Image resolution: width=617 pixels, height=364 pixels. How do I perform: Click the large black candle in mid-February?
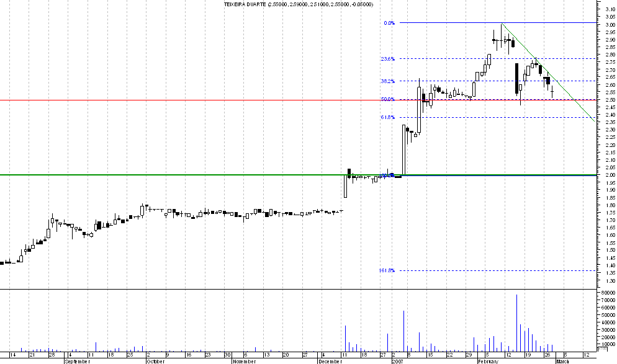(x=516, y=79)
